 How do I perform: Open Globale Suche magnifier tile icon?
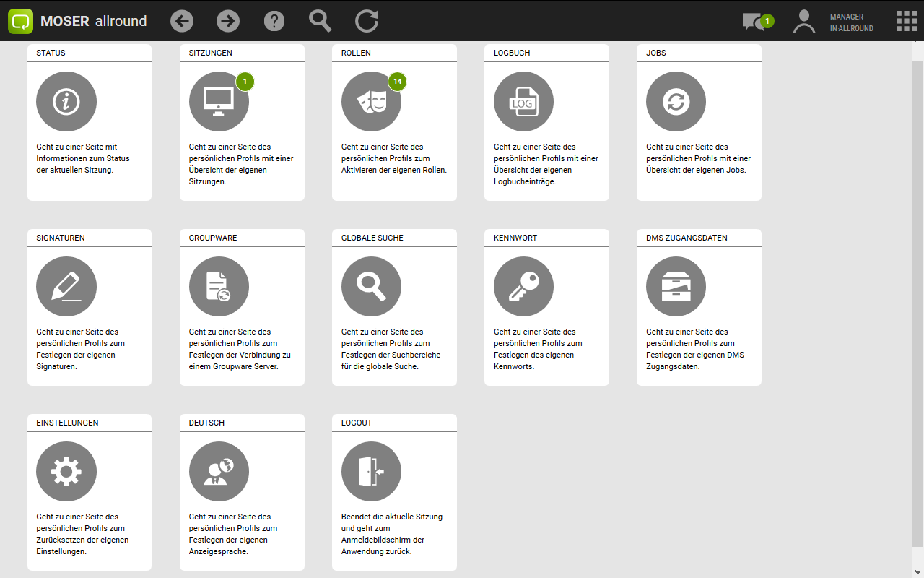[371, 287]
